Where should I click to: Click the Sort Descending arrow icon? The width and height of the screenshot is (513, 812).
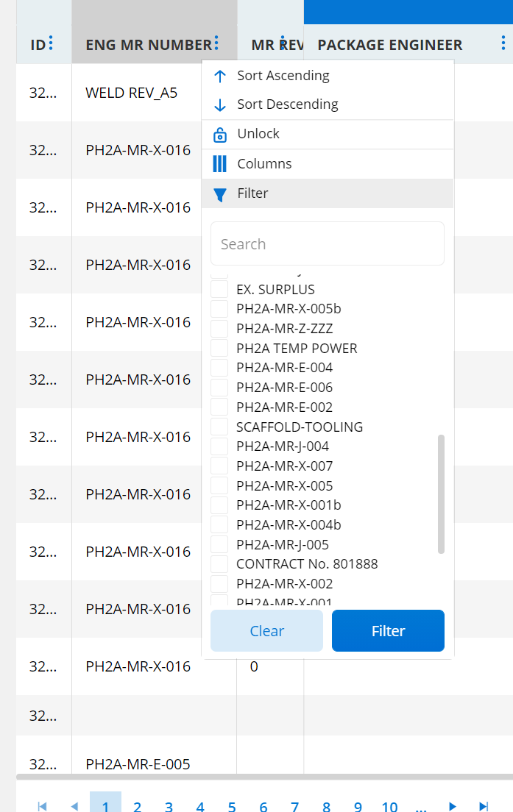(220, 105)
